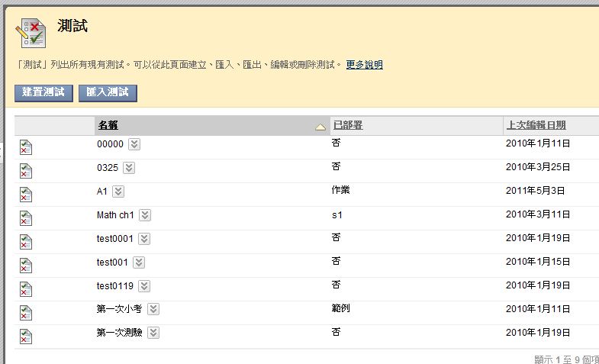Open the dropdown beside 第一次測驗

tap(153, 333)
